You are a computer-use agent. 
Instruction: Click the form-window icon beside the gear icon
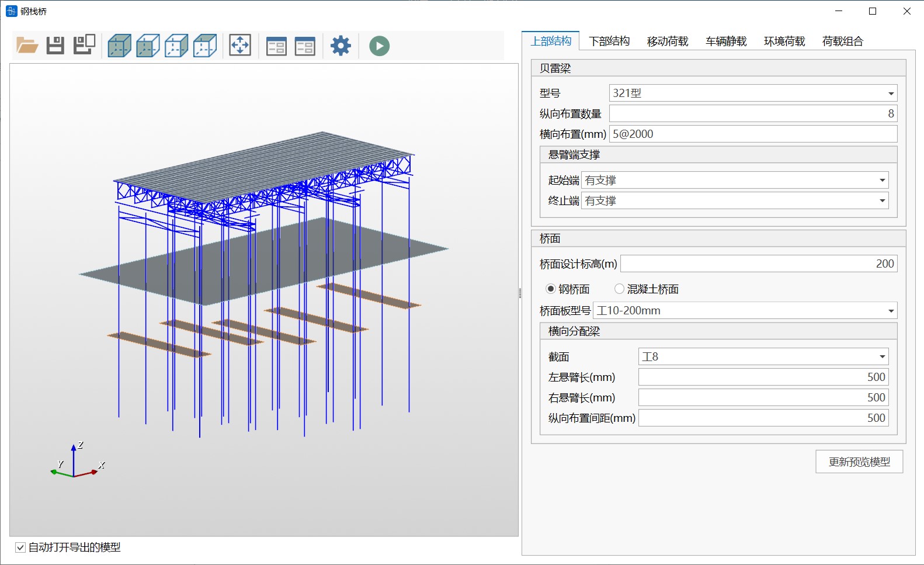coord(305,46)
